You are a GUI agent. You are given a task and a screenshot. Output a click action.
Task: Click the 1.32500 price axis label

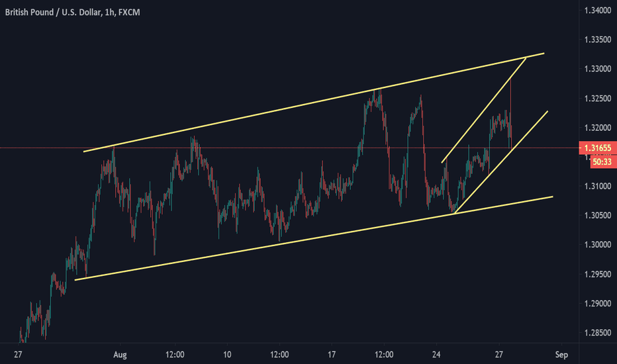pos(598,99)
